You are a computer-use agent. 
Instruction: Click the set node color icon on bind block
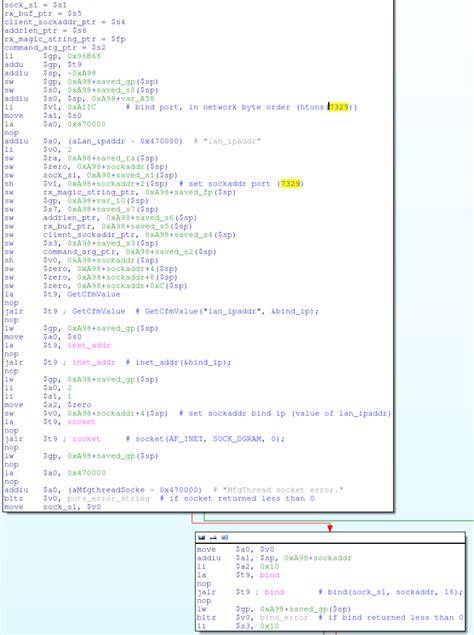click(x=202, y=537)
